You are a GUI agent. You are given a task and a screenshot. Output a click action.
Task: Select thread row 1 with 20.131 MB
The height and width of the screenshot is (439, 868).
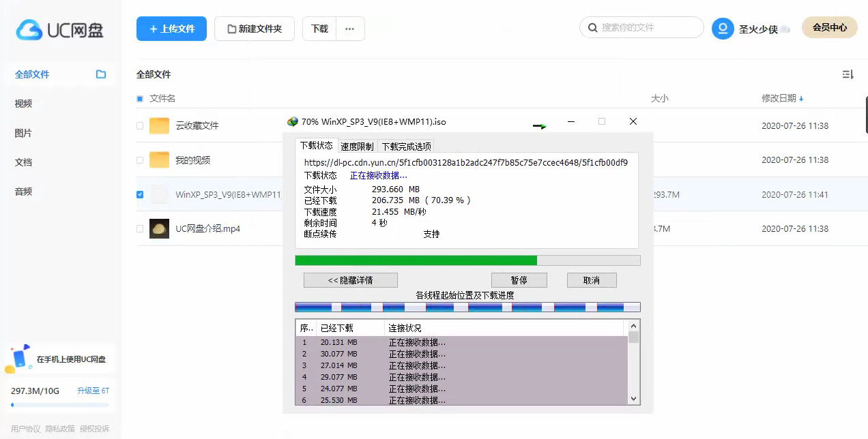coord(462,342)
